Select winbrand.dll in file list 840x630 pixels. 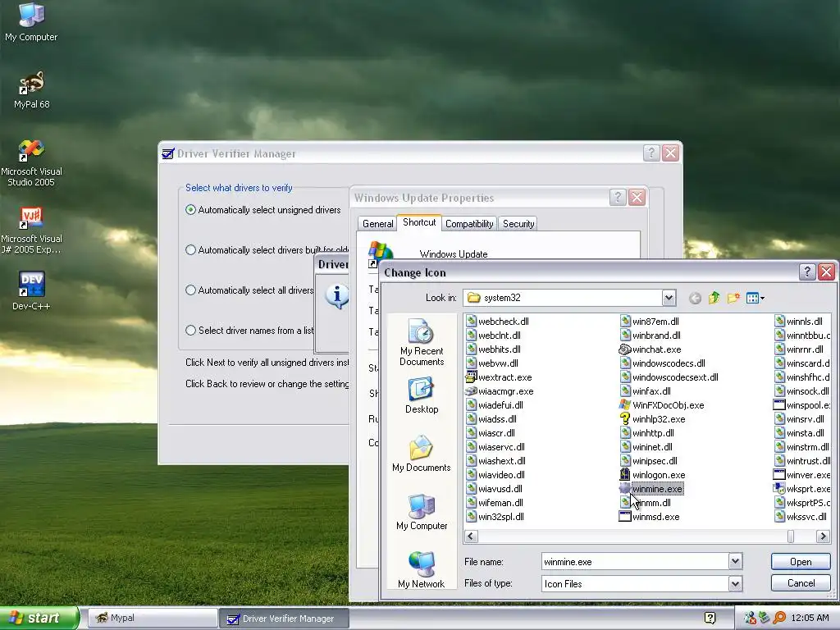tap(650, 336)
